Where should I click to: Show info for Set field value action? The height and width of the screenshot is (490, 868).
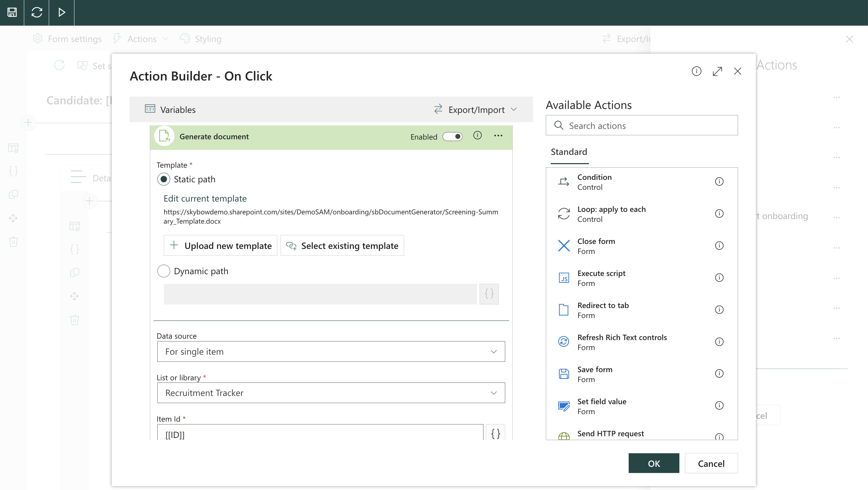coord(719,406)
